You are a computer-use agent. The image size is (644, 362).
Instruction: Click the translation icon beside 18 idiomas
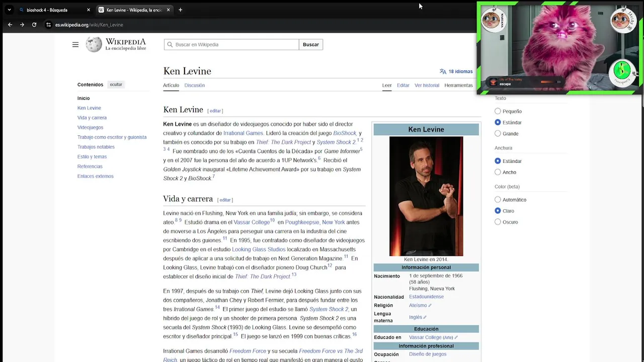(443, 71)
